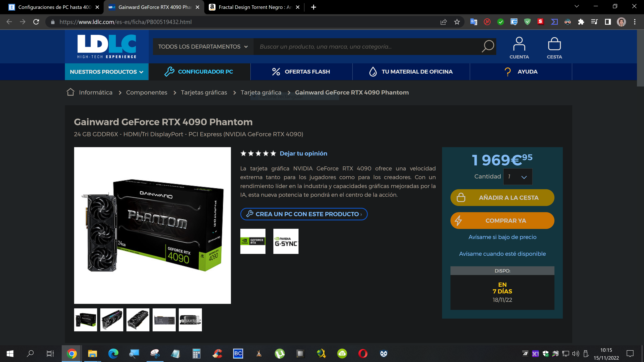This screenshot has height=362, width=644.
Task: Select the second product thumbnail
Action: (x=112, y=320)
